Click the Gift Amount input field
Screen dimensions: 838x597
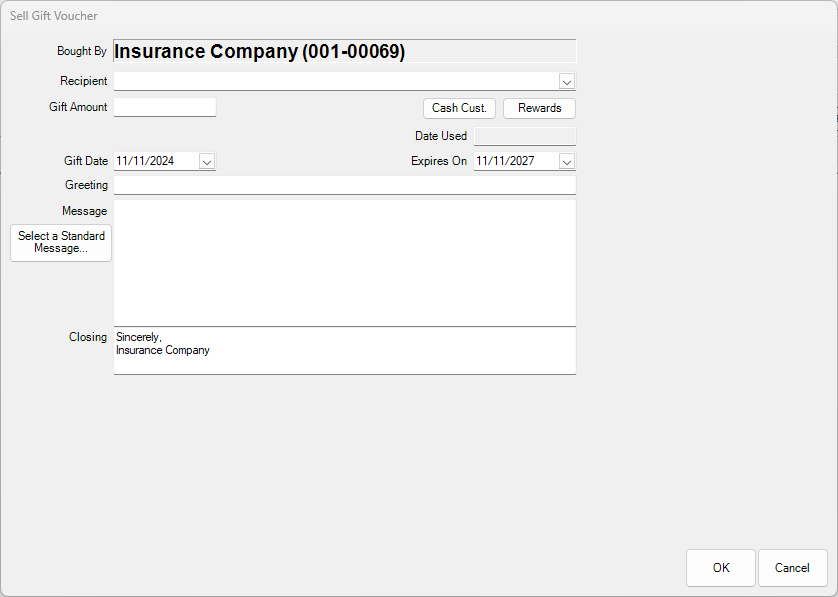tap(164, 106)
